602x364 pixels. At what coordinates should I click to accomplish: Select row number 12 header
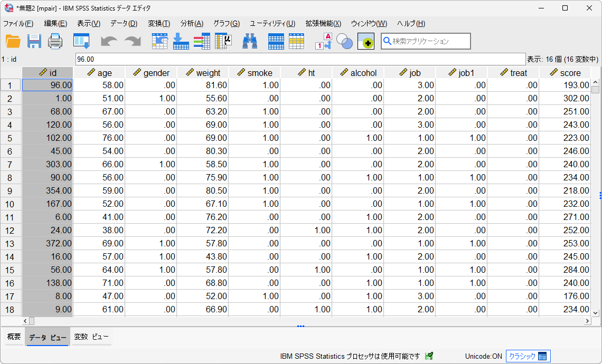(x=11, y=230)
